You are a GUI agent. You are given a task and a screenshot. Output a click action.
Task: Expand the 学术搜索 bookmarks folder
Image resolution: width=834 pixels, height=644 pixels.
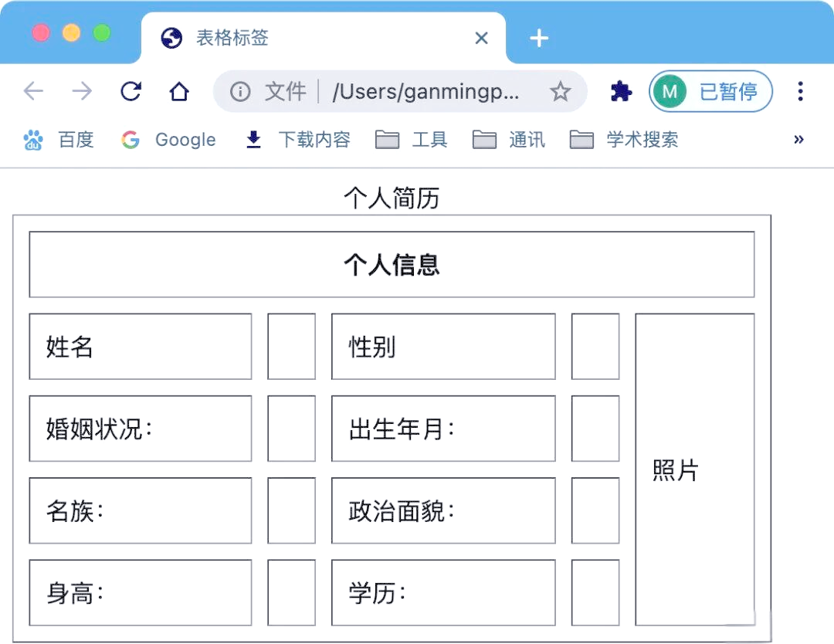point(624,140)
